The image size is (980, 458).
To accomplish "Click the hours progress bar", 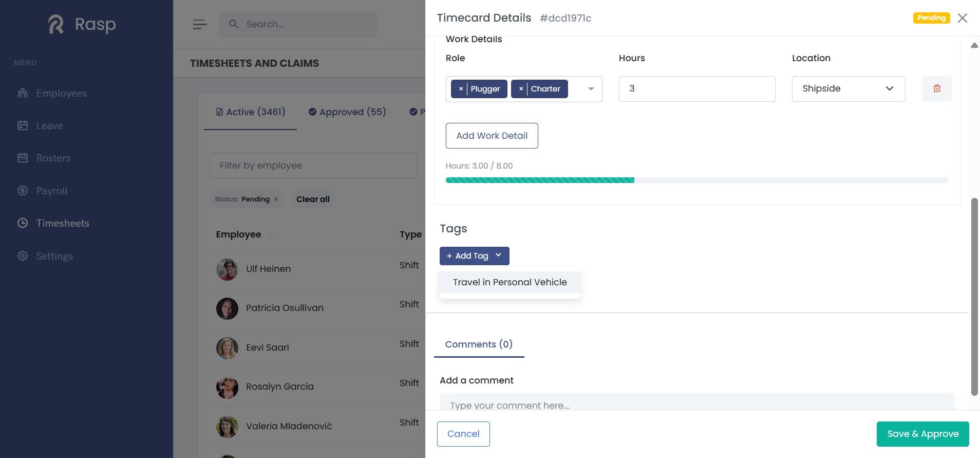I will tap(696, 180).
